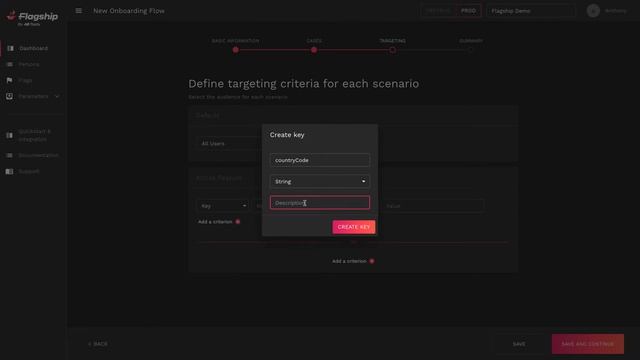Click the Parameters sidebar icon
The image size is (640, 360).
point(9,96)
